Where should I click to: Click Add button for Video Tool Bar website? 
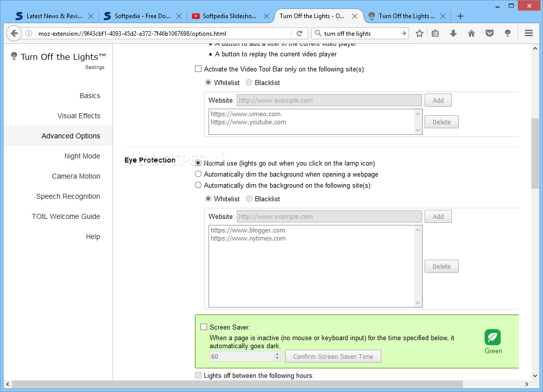coord(438,100)
